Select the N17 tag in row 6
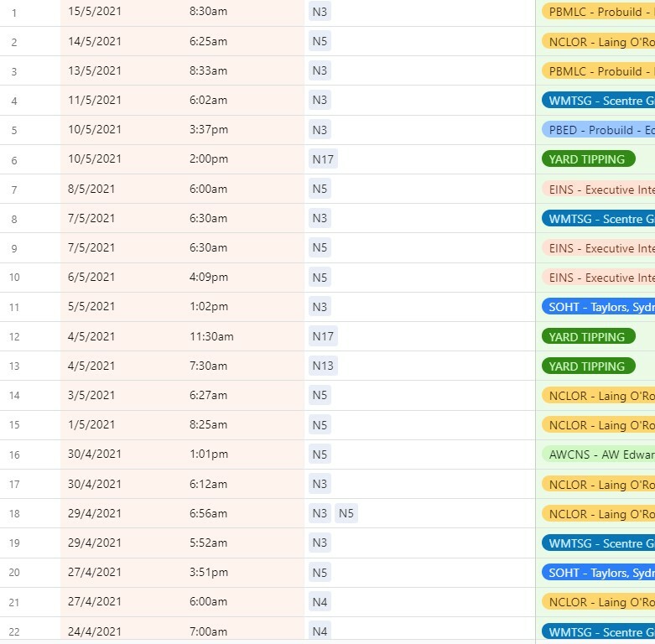 click(x=323, y=159)
